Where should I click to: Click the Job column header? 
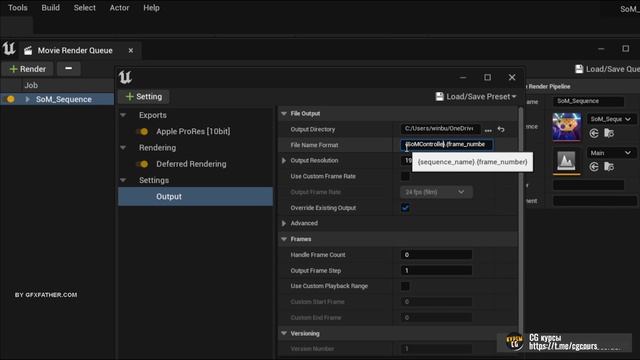click(x=31, y=85)
